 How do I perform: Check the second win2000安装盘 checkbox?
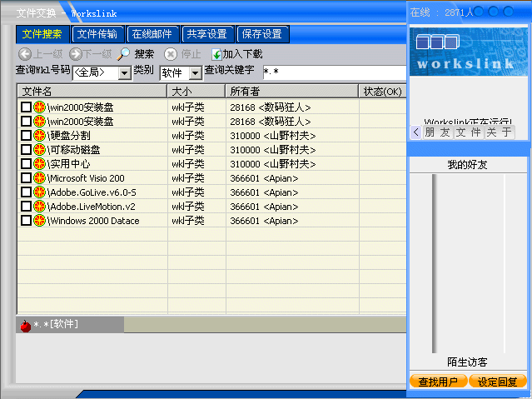click(26, 122)
